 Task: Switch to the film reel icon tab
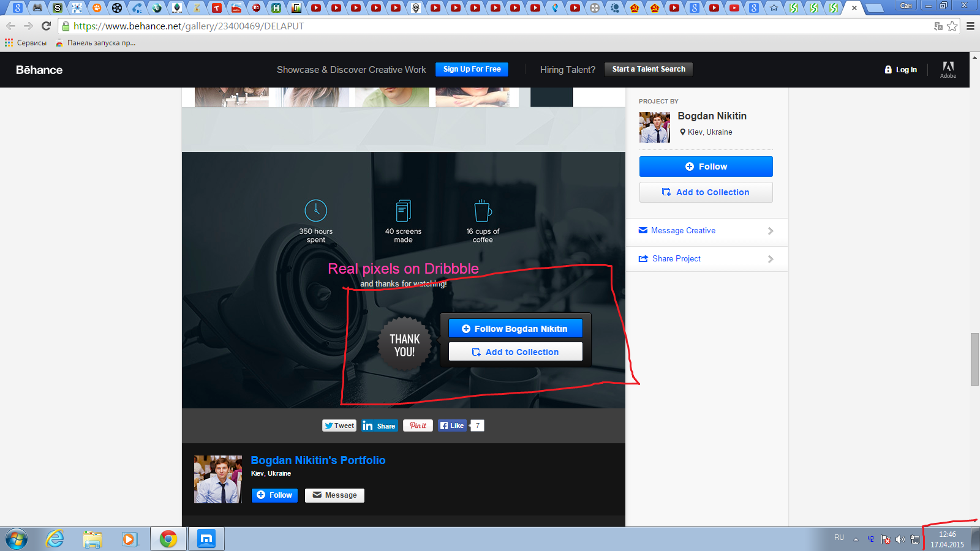coord(117,7)
